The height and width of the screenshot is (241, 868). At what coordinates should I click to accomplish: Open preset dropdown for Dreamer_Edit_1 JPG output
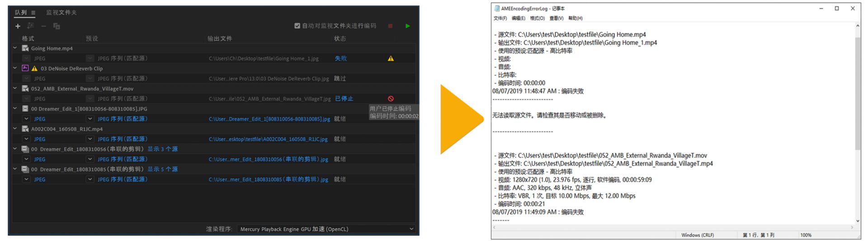(90, 119)
